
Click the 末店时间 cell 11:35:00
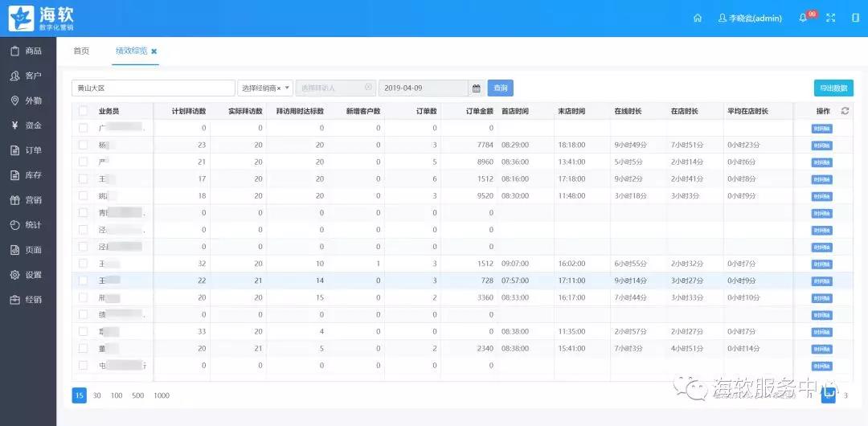(572, 331)
